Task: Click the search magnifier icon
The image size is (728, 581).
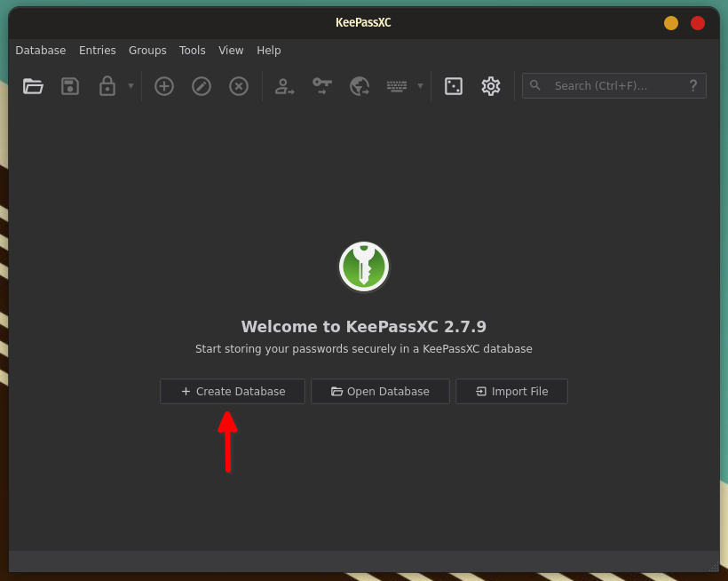Action: [535, 85]
